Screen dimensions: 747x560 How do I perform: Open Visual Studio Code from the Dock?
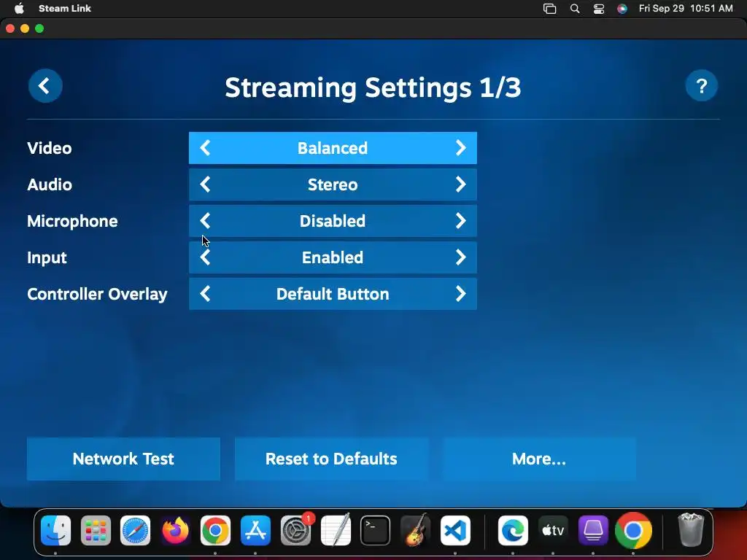click(x=455, y=531)
